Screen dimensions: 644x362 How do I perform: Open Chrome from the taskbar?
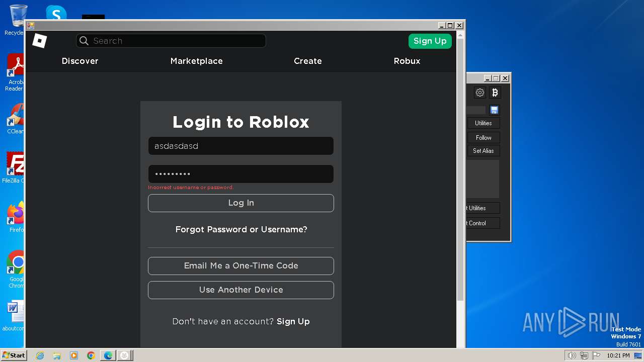[x=91, y=355]
